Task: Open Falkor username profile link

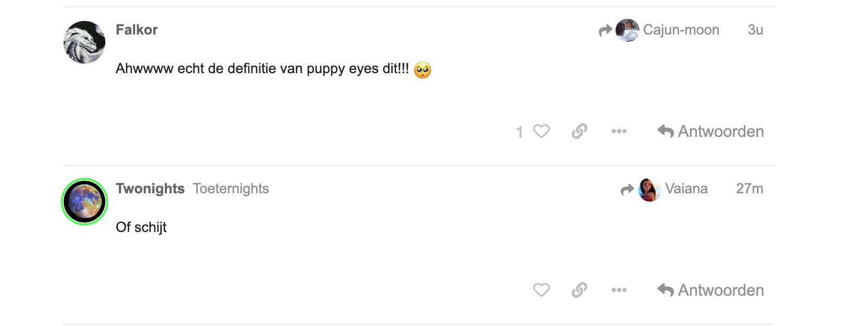Action: click(137, 30)
